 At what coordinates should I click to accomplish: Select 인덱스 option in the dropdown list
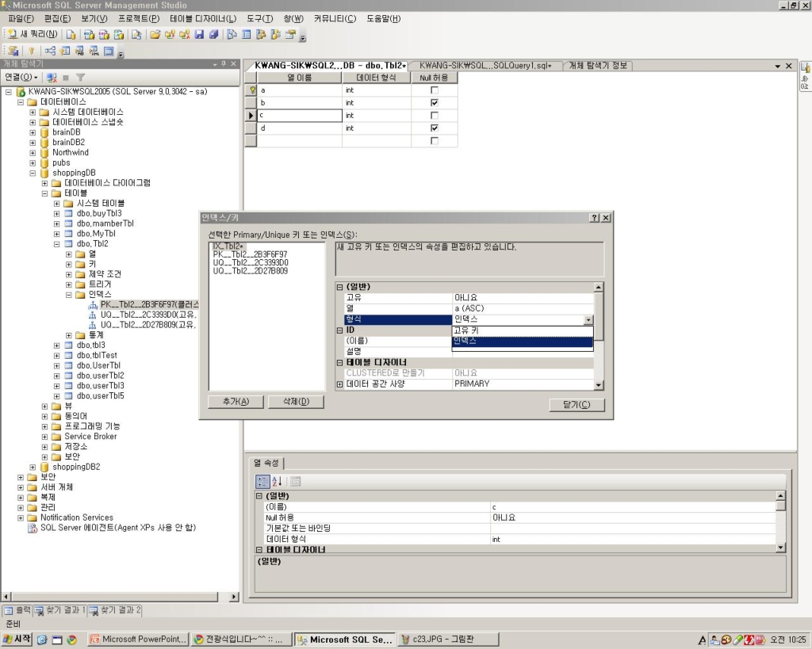522,341
